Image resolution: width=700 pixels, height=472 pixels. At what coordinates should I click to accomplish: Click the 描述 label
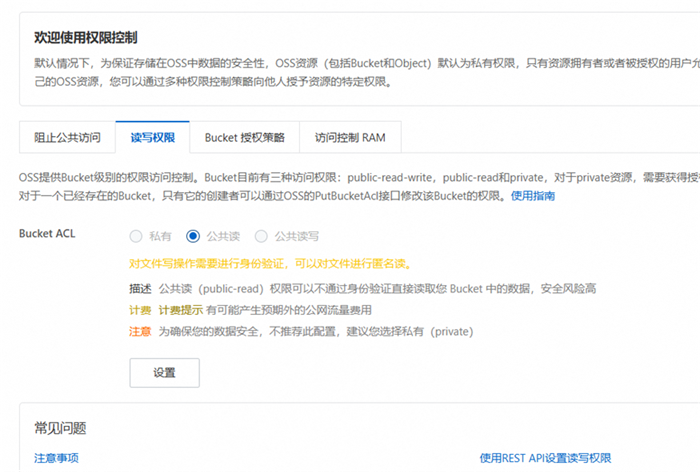pos(140,289)
